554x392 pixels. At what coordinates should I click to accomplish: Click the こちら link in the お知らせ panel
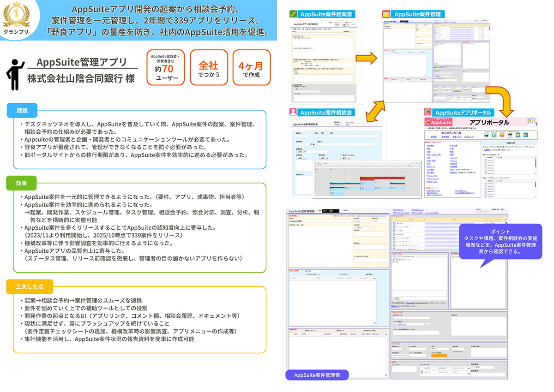click(x=487, y=149)
